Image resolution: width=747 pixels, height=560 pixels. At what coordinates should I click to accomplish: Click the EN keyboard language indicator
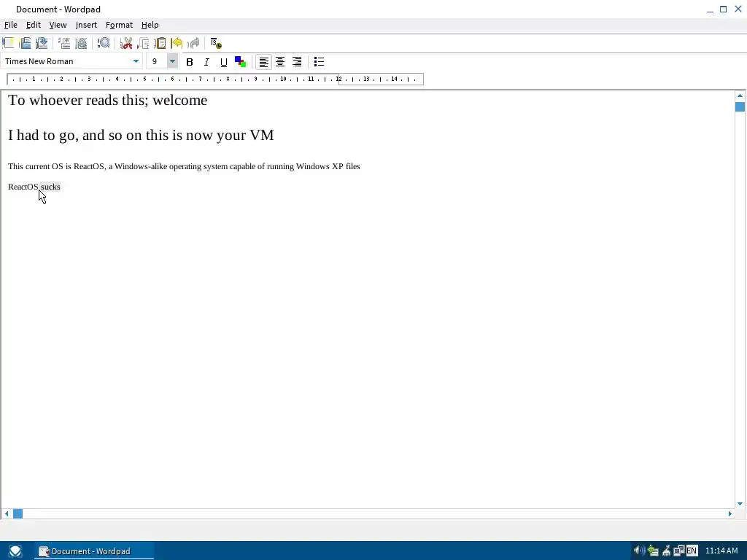pos(692,551)
